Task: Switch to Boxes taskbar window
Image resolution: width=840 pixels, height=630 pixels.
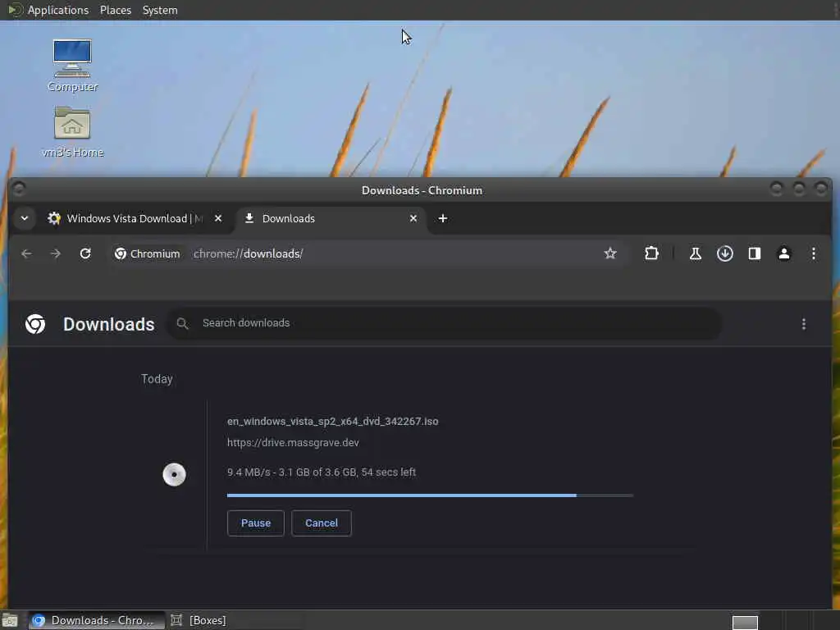Action: coord(199,620)
